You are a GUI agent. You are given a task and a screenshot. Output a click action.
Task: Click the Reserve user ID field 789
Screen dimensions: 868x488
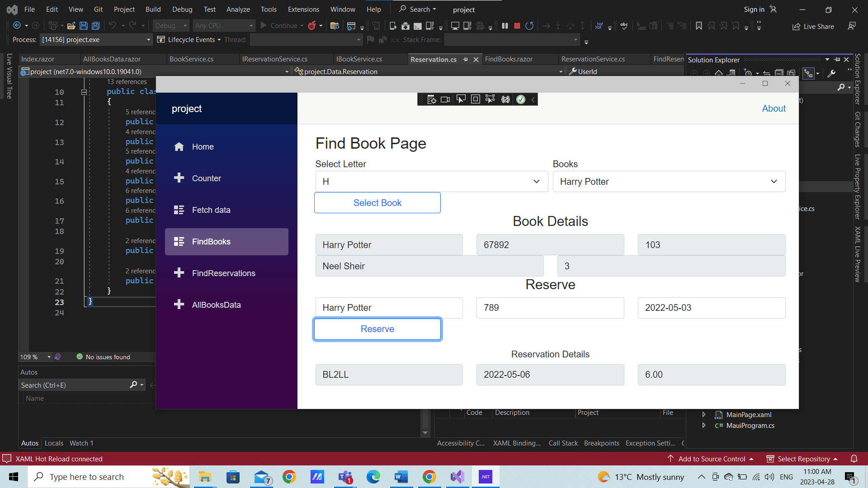coord(550,308)
